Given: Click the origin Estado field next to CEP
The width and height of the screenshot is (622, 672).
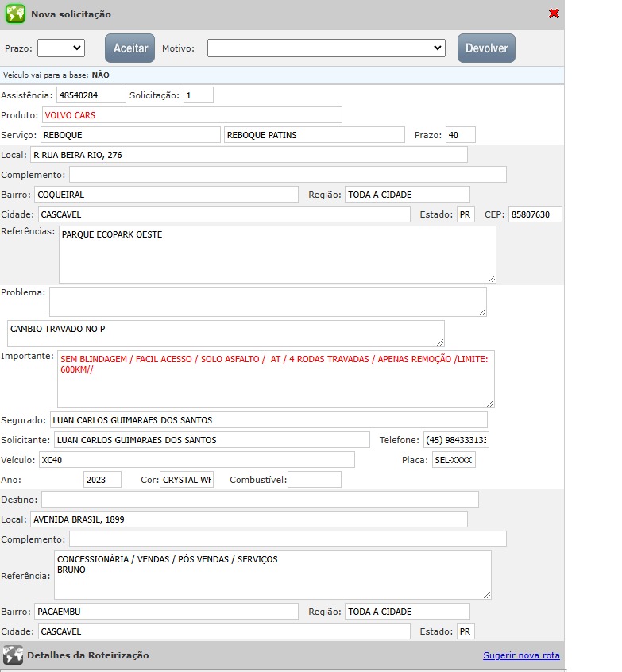Looking at the screenshot, I should tap(466, 214).
